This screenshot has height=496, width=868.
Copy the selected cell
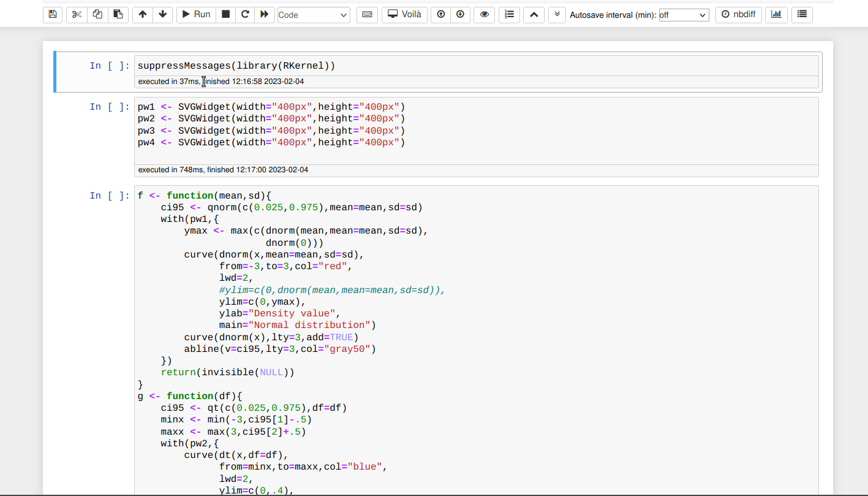(x=97, y=14)
